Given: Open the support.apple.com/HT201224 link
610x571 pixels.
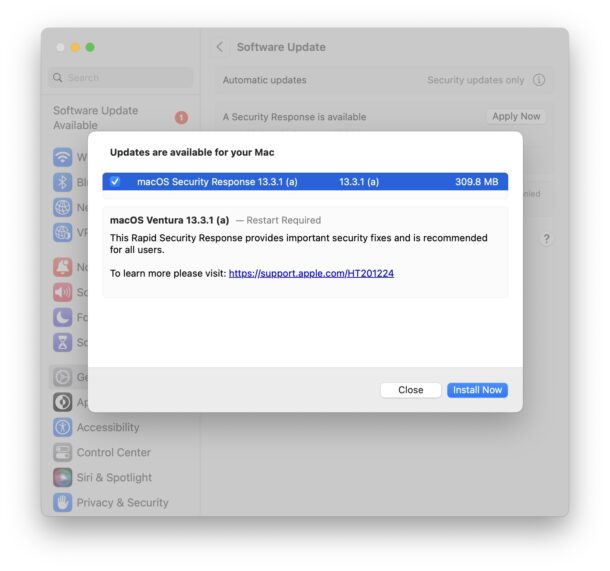Looking at the screenshot, I should click(x=311, y=273).
